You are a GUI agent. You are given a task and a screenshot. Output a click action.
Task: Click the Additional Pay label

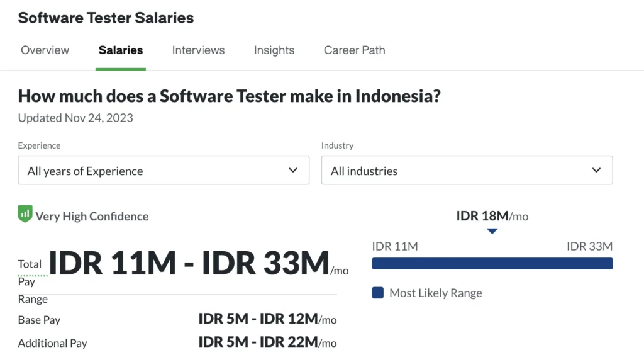pyautogui.click(x=53, y=344)
